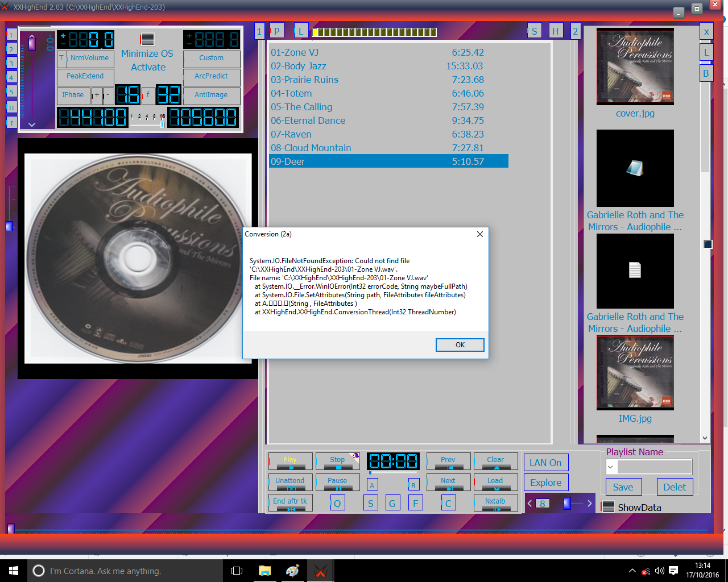This screenshot has width=728, height=582.
Task: Click the C button in the control bar
Action: click(448, 503)
